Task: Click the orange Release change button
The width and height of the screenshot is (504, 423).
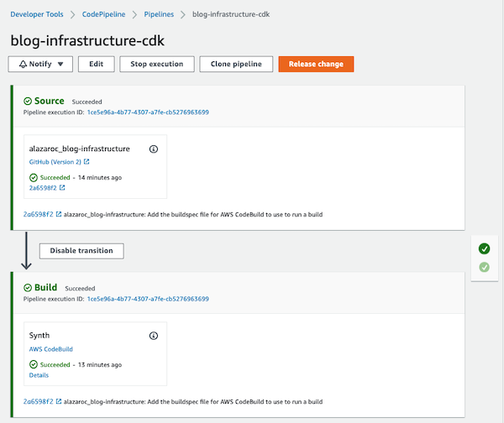Action: [x=316, y=65]
